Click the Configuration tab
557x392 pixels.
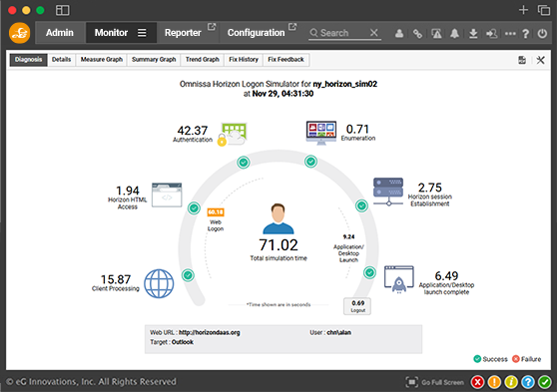click(257, 33)
